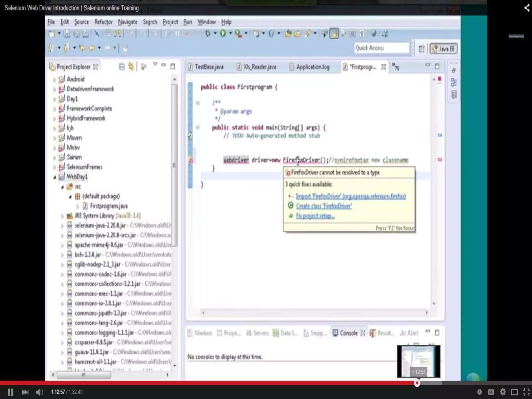Collapse the WebDay1 project tree node
This screenshot has width=532, height=399.
(x=55, y=177)
